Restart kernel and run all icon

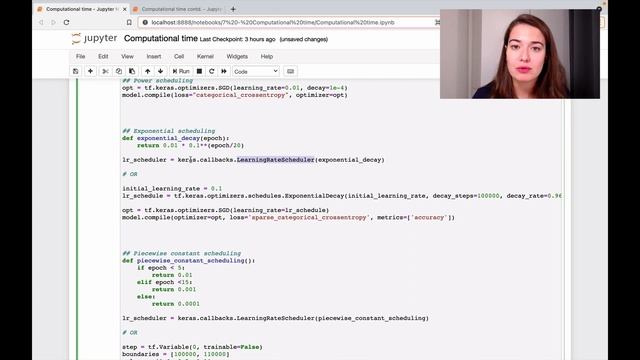(x=224, y=71)
